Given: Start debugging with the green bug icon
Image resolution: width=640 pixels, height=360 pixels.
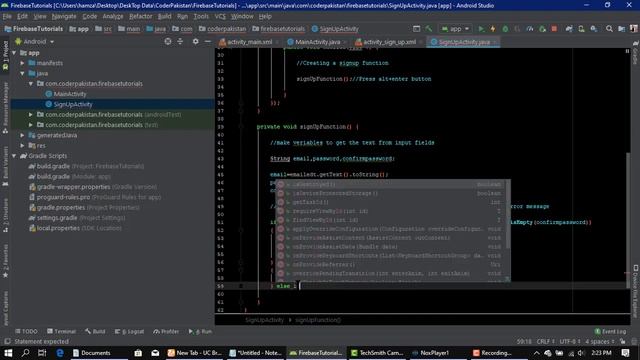Looking at the screenshot, I should pos(505,29).
